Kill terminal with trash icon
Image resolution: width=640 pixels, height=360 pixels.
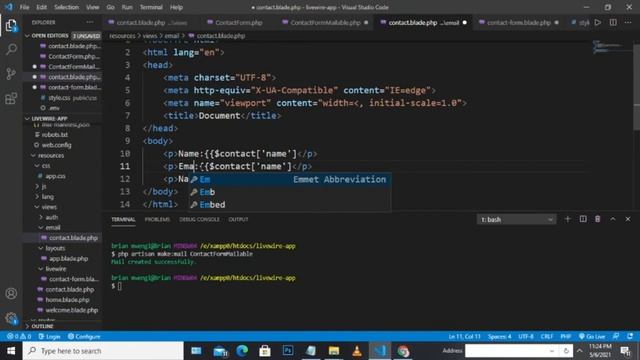pos(598,219)
